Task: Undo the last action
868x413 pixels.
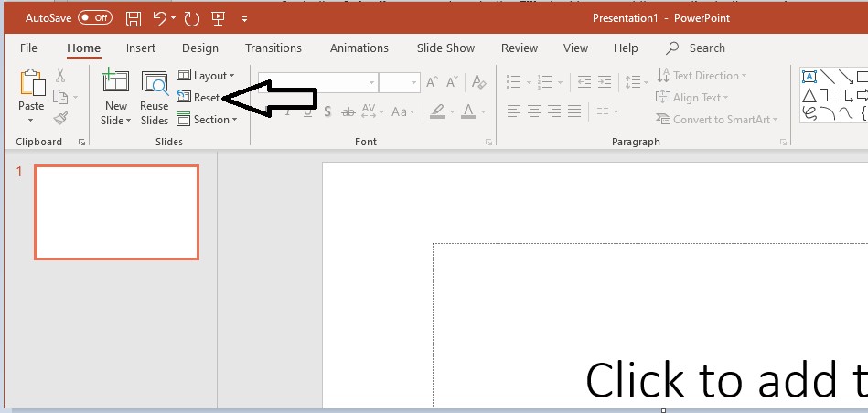Action: [159, 19]
